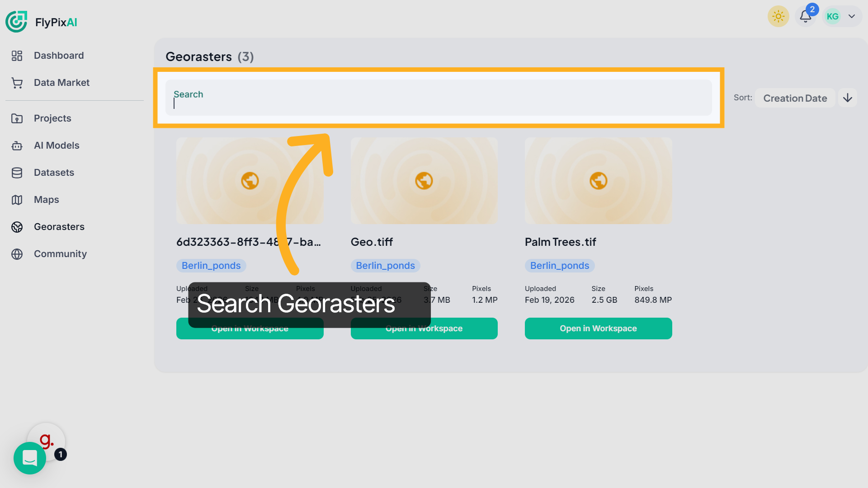Click the 2.5 GB size value
This screenshot has width=868, height=488.
coord(604,300)
